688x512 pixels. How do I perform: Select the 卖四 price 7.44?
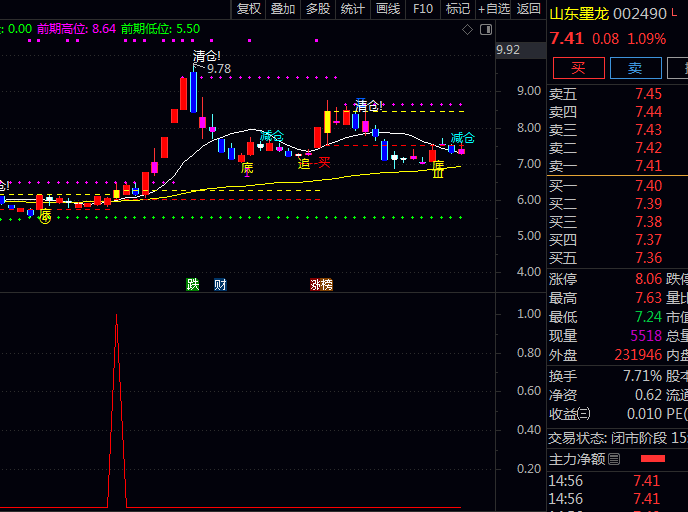(x=648, y=112)
